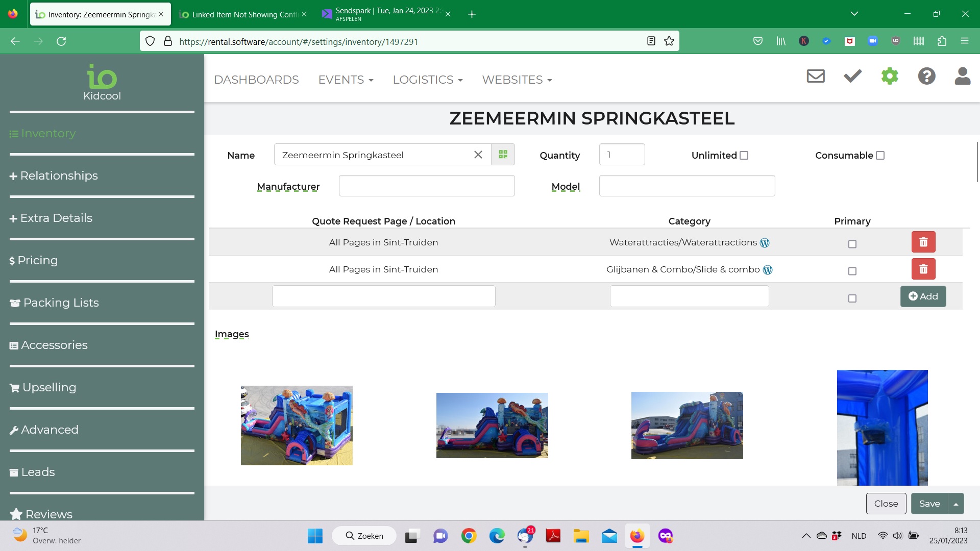980x551 pixels.
Task: Click the help question mark icon
Action: pos(926,77)
